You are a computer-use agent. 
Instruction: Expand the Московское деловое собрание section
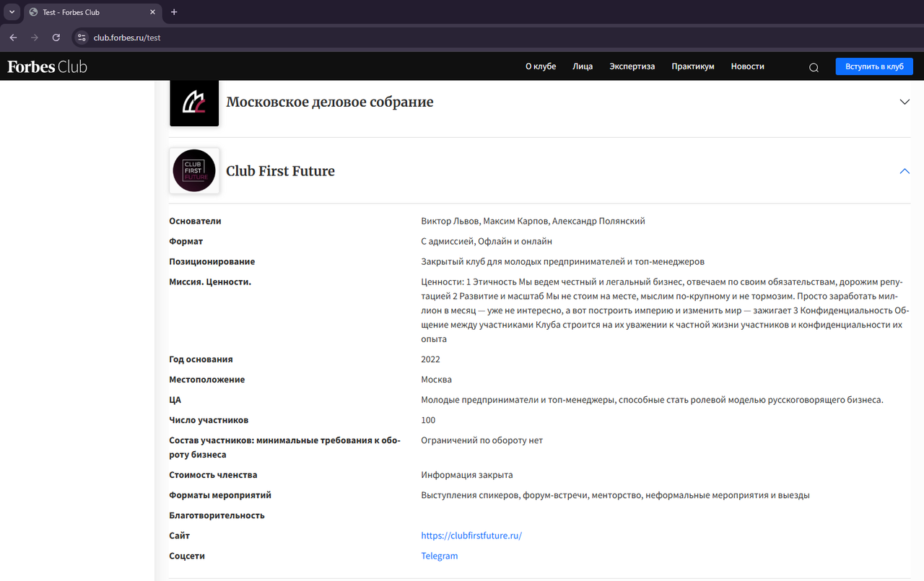(x=905, y=102)
